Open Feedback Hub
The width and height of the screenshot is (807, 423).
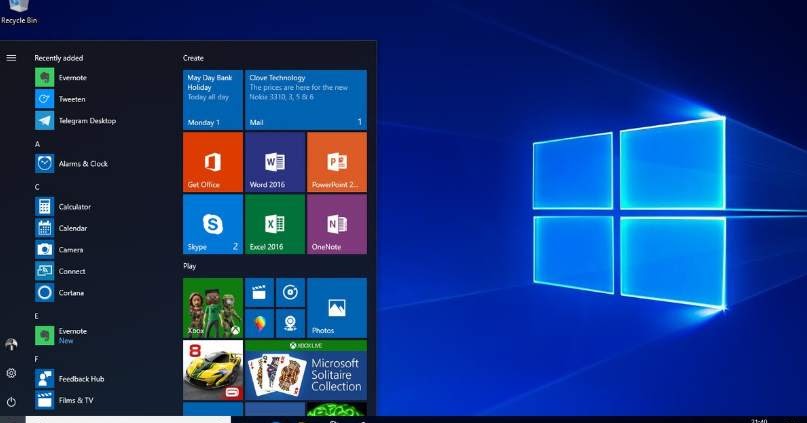pyautogui.click(x=69, y=379)
